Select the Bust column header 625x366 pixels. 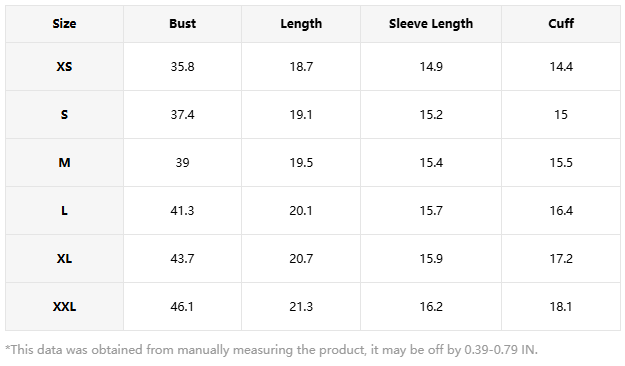tap(182, 24)
